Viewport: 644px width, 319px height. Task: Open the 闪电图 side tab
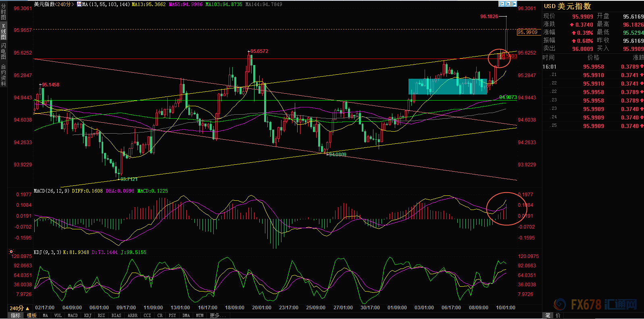(x=4, y=51)
